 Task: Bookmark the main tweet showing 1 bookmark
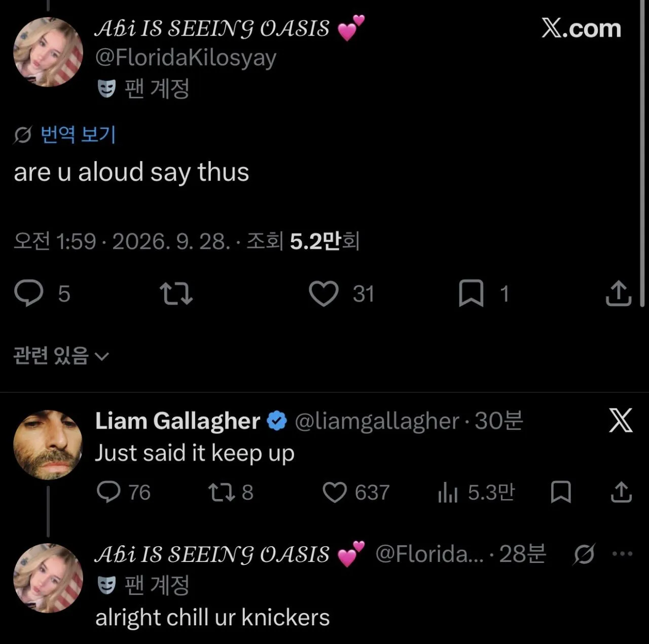pyautogui.click(x=471, y=293)
